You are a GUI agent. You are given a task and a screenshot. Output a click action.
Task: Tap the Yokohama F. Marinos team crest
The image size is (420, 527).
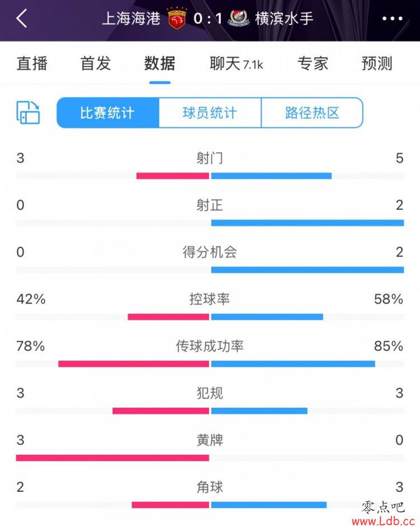pos(239,18)
